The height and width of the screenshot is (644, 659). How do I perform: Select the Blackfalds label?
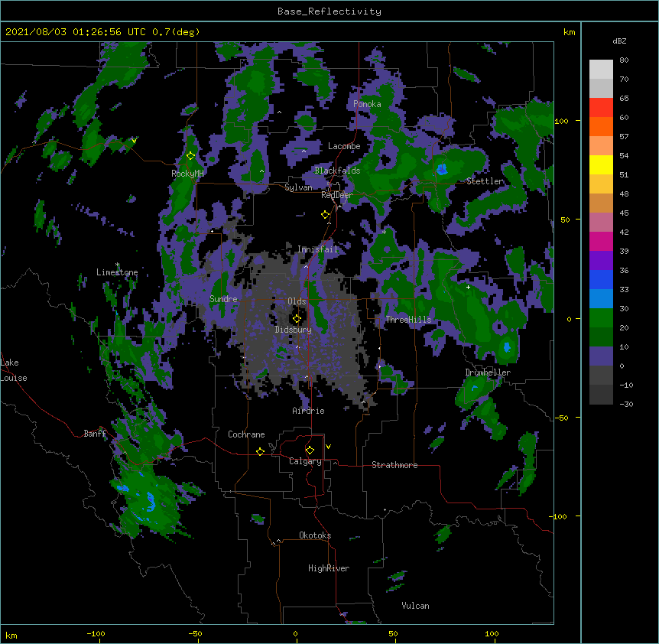[x=337, y=171]
